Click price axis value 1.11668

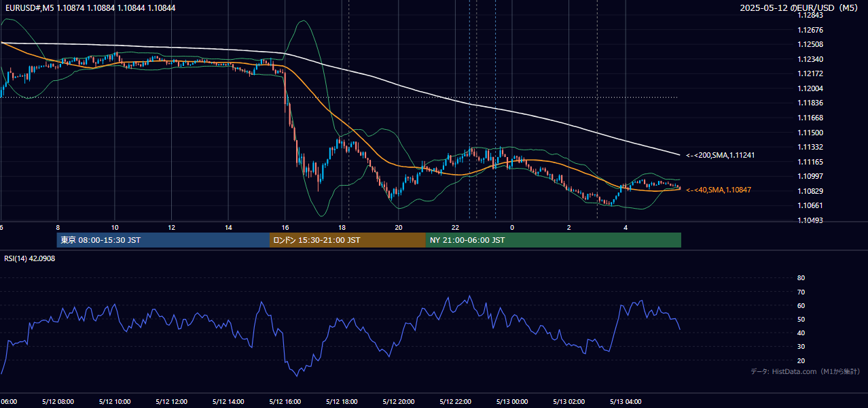[x=811, y=118]
